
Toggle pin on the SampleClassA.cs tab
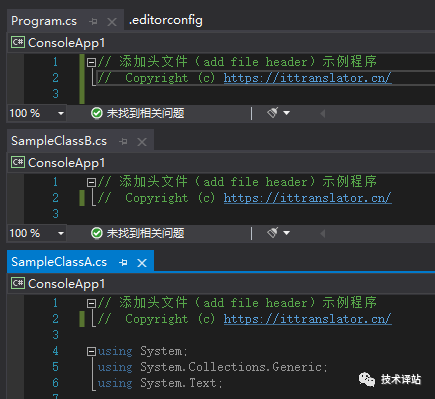pos(123,263)
